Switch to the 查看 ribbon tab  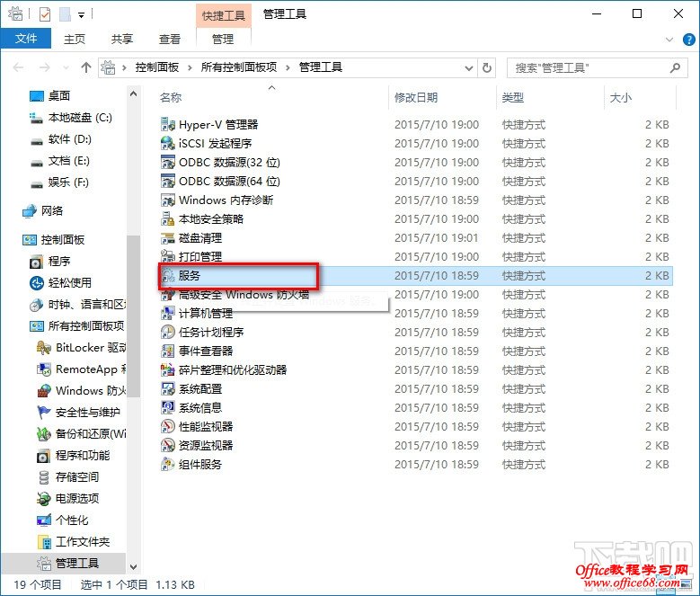pyautogui.click(x=170, y=40)
